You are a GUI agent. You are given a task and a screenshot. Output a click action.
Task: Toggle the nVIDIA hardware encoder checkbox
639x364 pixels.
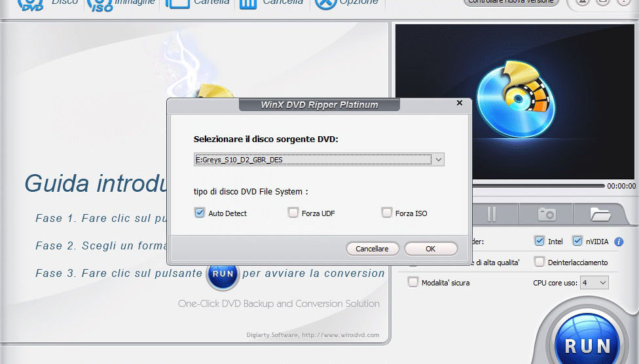577,241
